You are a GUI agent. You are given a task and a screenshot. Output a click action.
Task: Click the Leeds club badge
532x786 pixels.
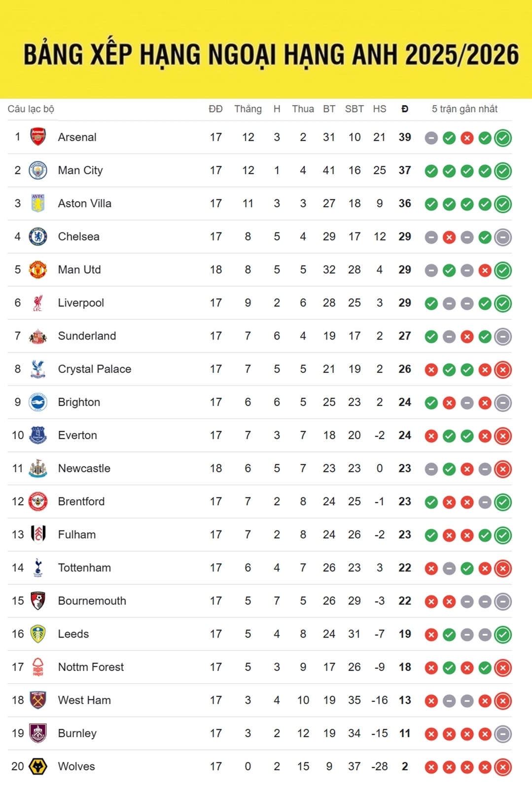pos(38,634)
